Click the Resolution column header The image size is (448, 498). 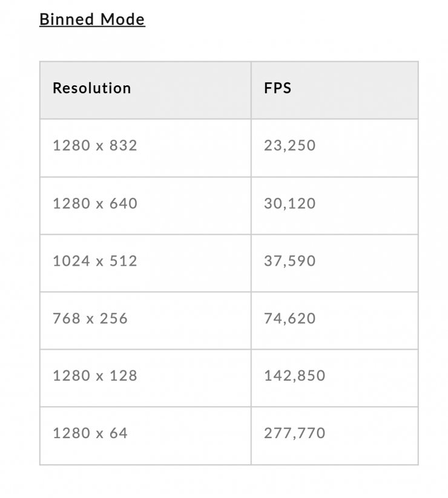tap(91, 88)
